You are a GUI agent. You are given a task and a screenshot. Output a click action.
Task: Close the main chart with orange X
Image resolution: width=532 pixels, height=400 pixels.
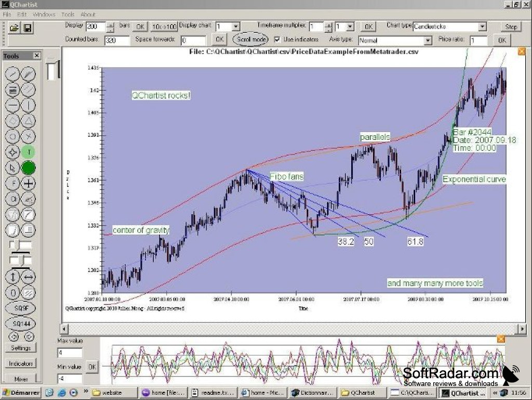[x=522, y=51]
